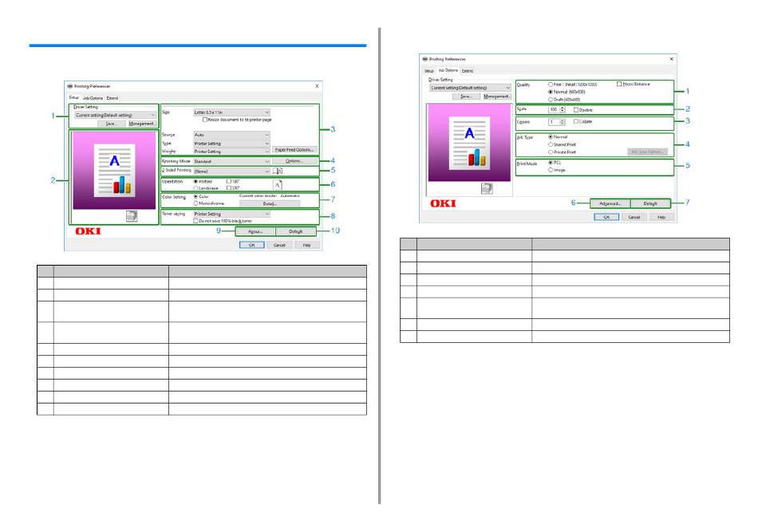Switch to the Extend tab in the left dialog
This screenshot has width=758, height=532.
click(x=113, y=98)
